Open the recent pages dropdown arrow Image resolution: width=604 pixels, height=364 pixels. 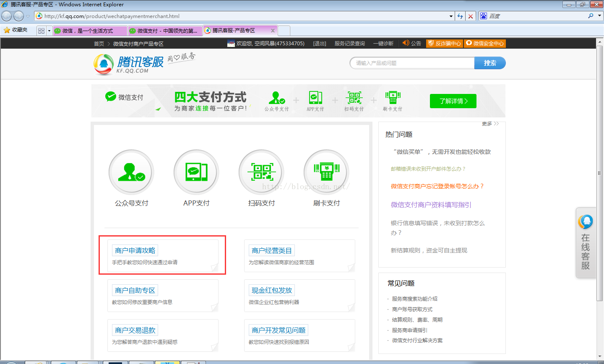click(28, 16)
